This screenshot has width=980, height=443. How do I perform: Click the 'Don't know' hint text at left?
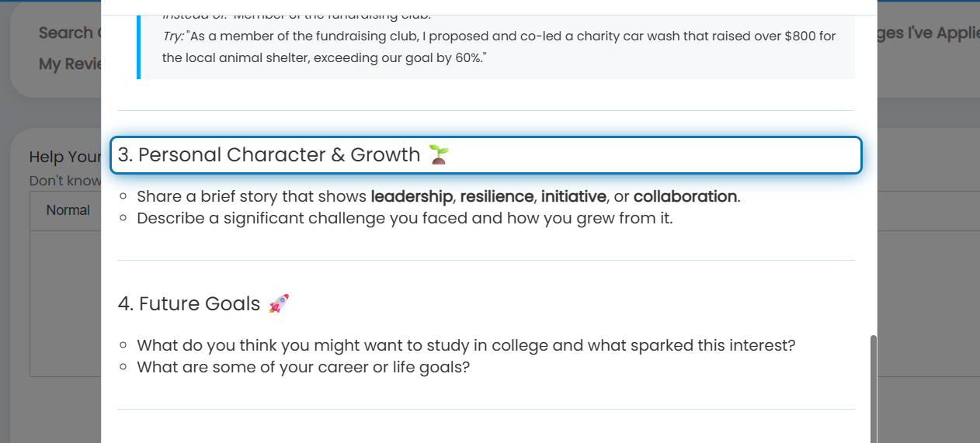point(65,181)
